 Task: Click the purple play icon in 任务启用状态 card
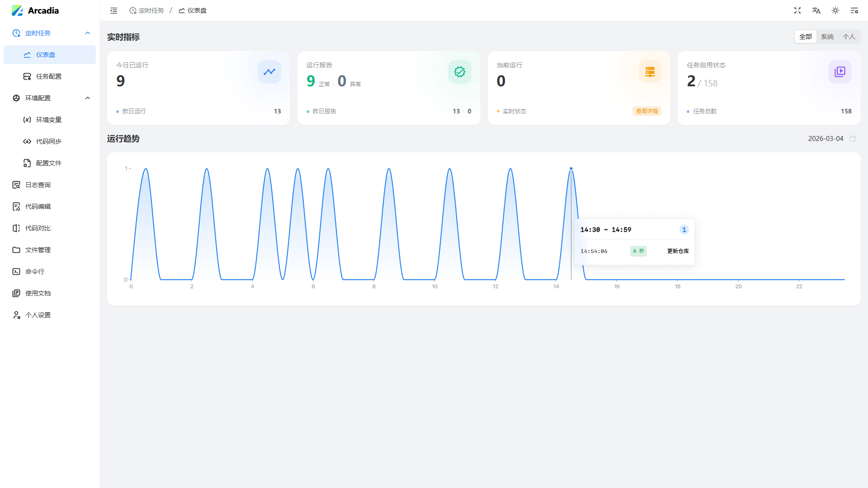[840, 72]
